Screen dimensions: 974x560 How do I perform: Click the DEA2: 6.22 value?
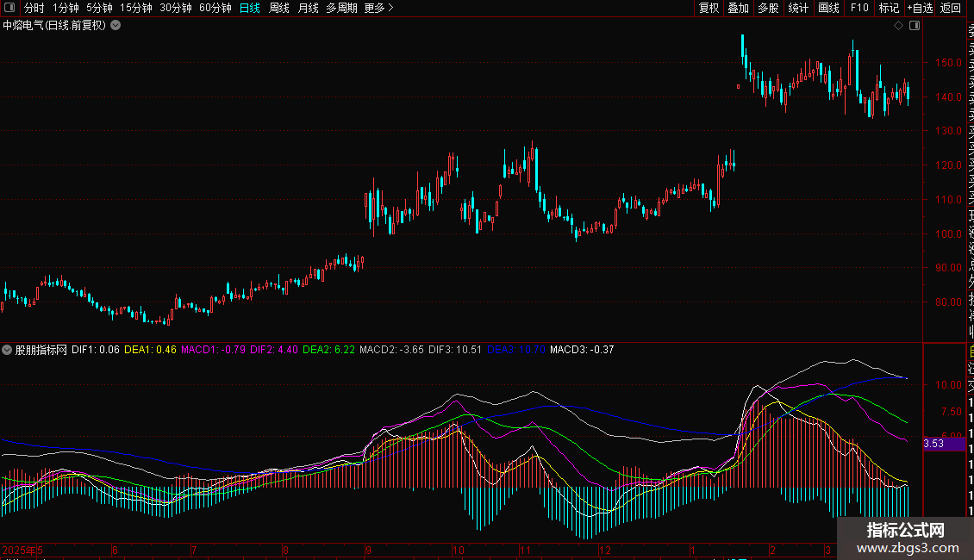(x=328, y=350)
